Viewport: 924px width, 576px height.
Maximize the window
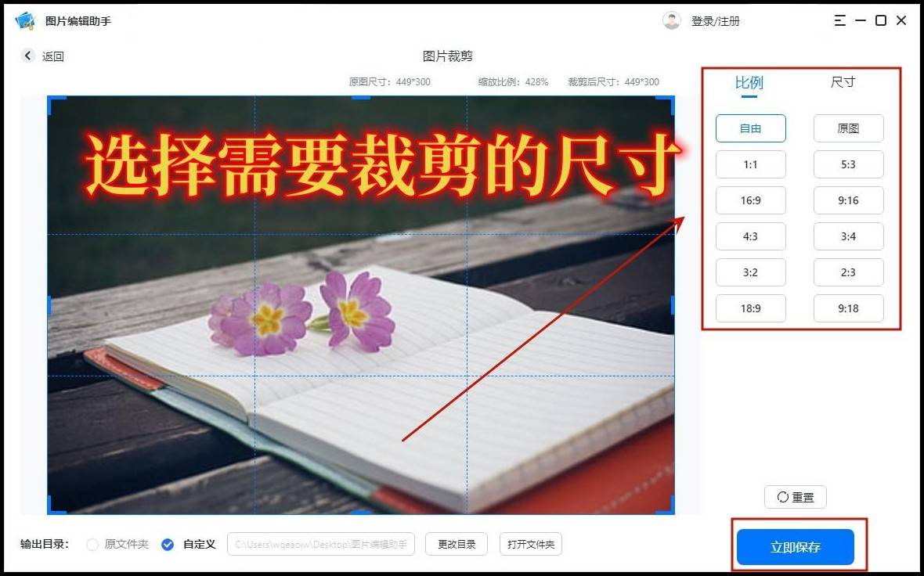click(880, 20)
